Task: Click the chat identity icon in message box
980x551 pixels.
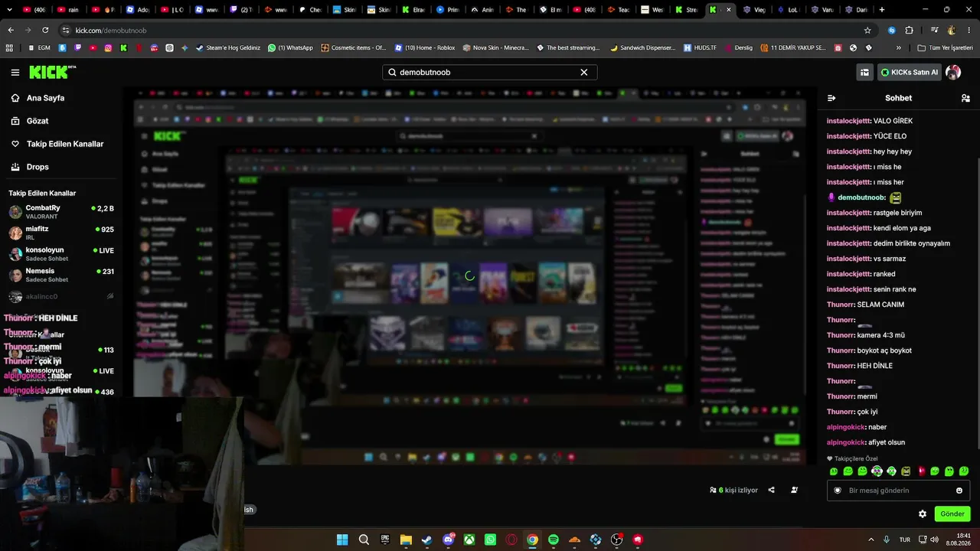Action: (838, 491)
